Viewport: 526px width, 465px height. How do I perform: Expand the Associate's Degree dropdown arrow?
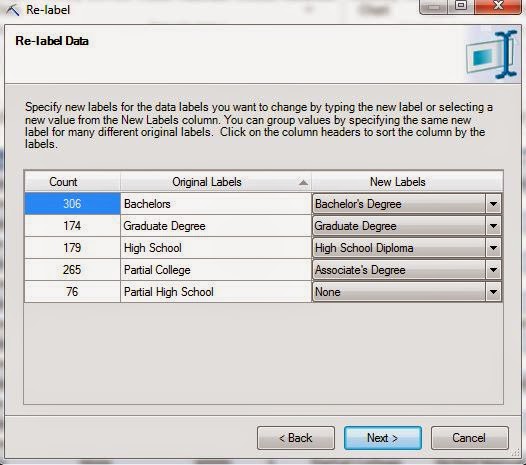[493, 270]
